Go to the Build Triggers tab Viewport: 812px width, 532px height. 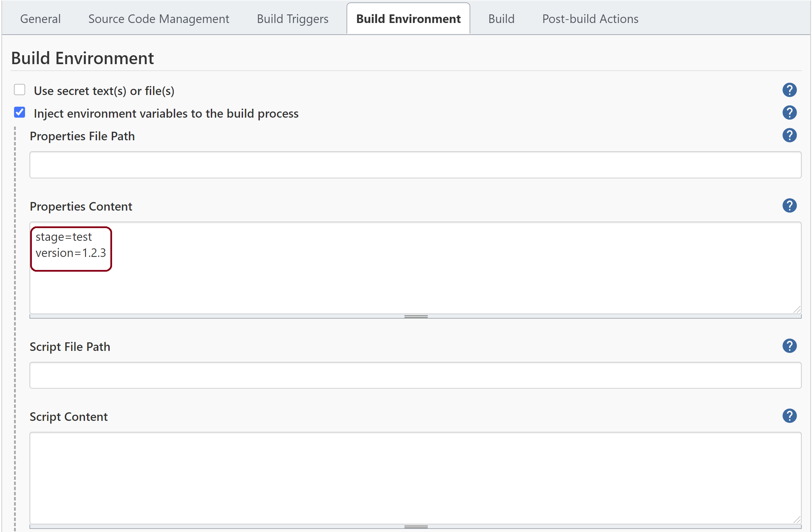(293, 19)
